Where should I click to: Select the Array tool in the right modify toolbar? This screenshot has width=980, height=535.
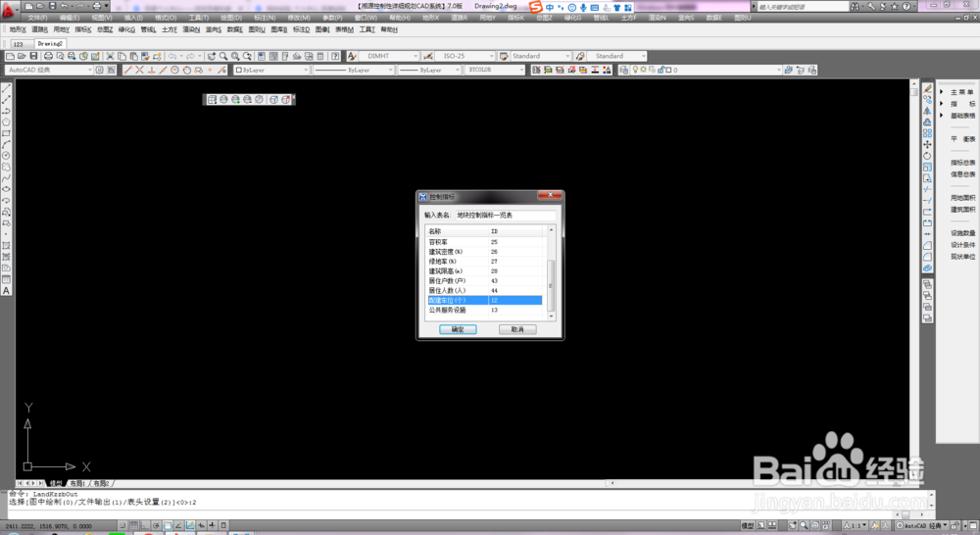[927, 133]
